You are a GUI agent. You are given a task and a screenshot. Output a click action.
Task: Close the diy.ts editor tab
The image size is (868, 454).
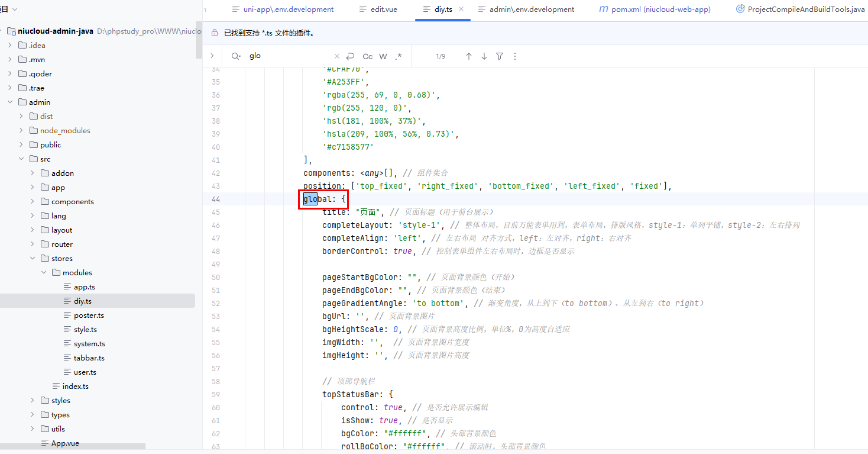point(461,9)
